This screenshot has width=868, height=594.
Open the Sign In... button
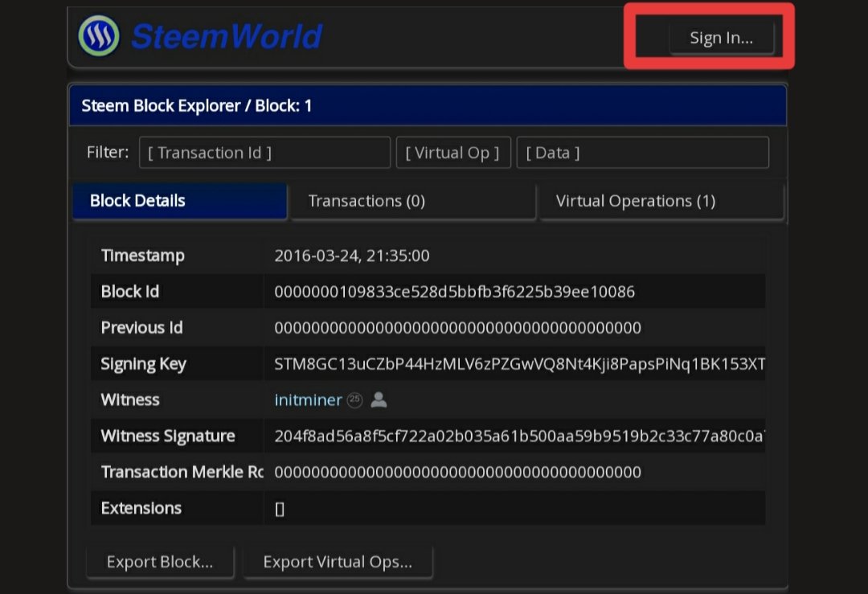(721, 38)
